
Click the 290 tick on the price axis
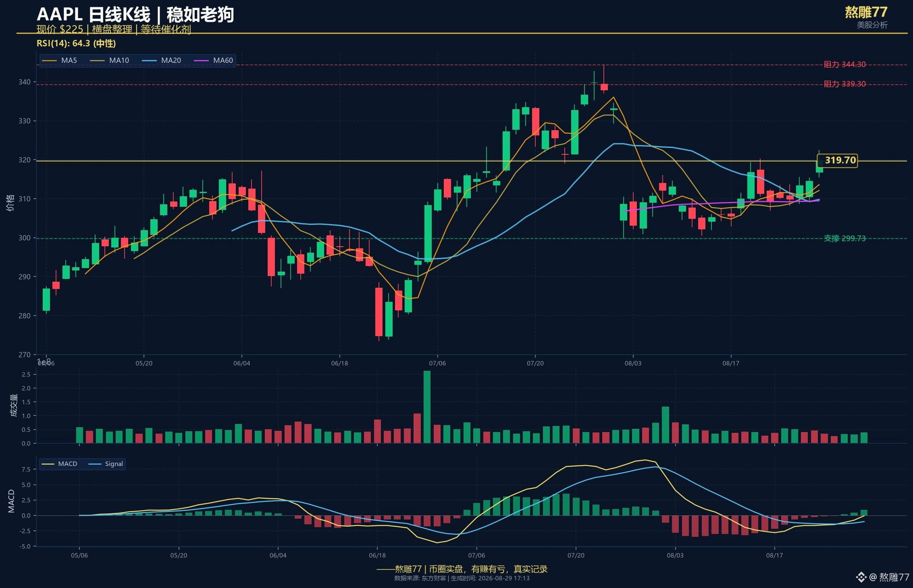click(24, 277)
